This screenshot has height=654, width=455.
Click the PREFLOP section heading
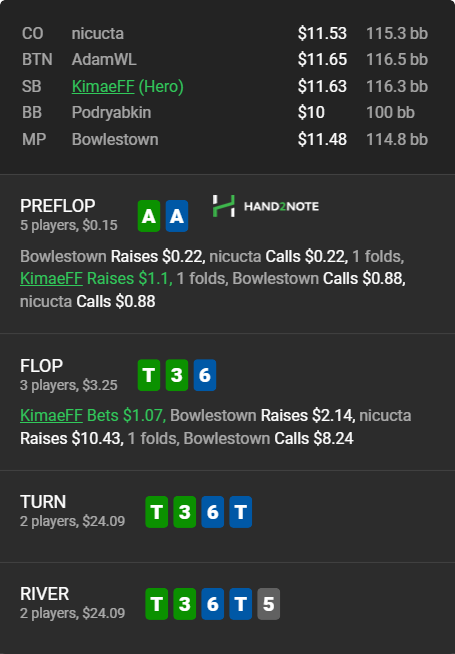click(58, 206)
